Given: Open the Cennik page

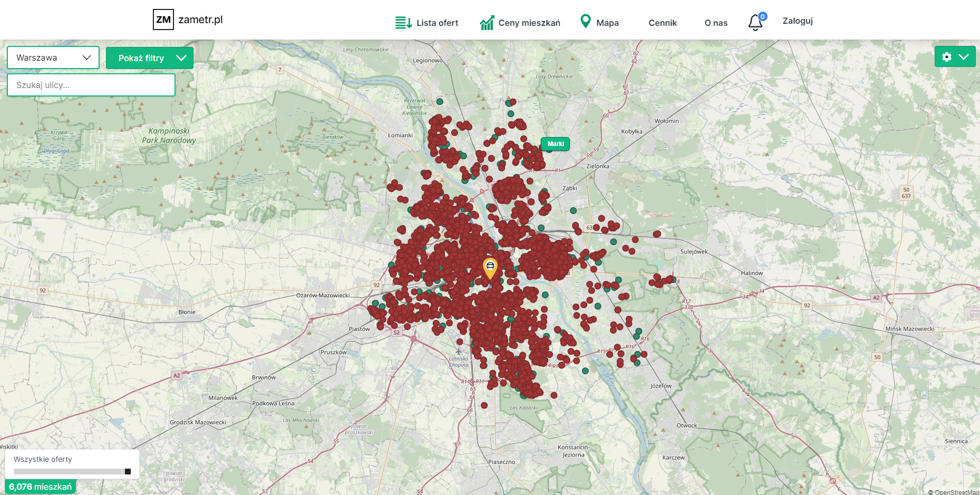Looking at the screenshot, I should pos(662,23).
